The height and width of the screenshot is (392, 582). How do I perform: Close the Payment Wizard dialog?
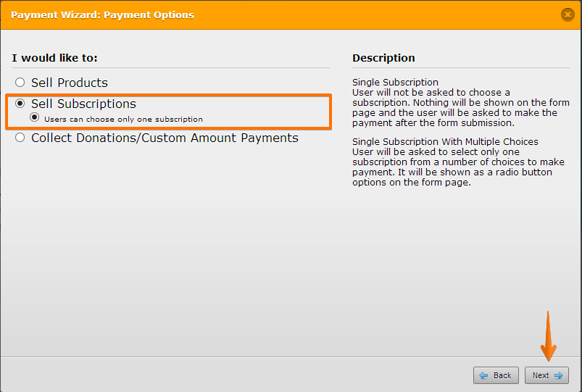point(568,14)
